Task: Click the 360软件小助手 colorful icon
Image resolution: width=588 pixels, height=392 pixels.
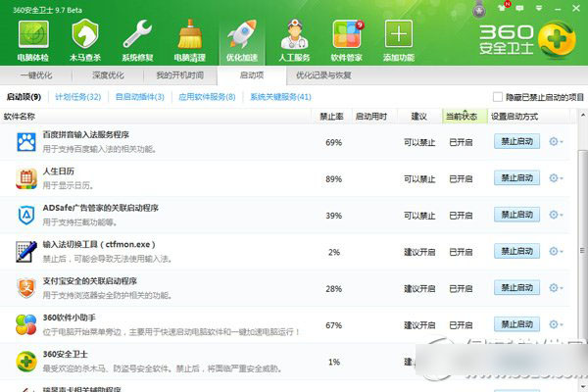Action: click(x=26, y=324)
